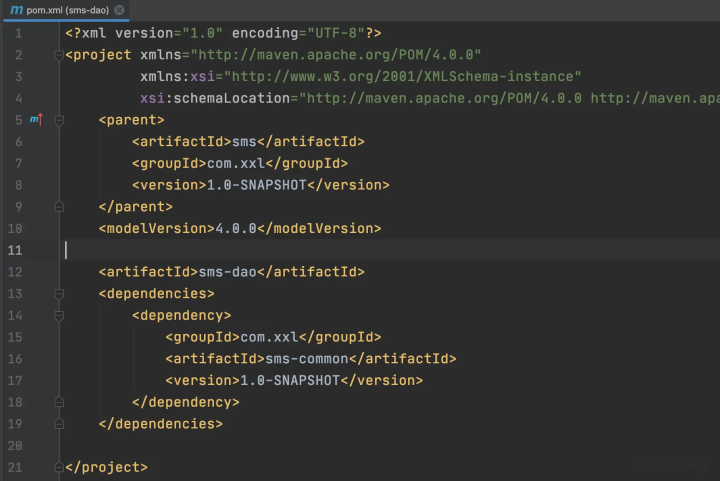
Task: Click the fold end marker beside closing parent tag
Action: pyautogui.click(x=59, y=207)
